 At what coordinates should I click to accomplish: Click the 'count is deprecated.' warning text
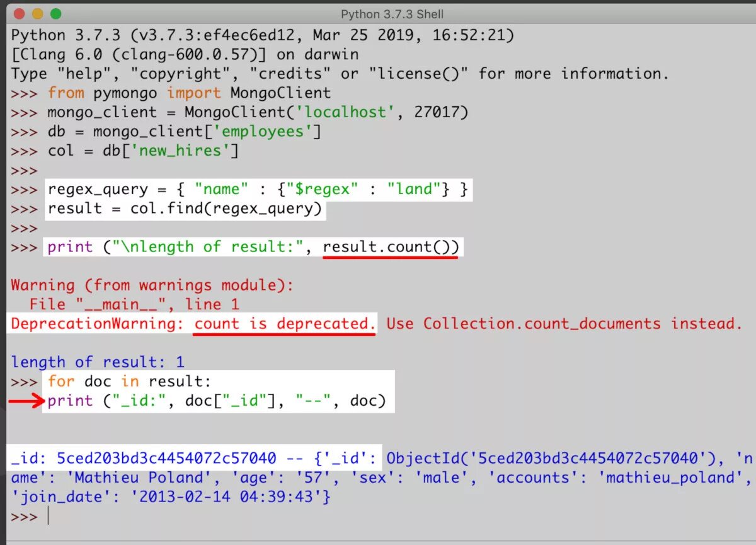coord(285,324)
